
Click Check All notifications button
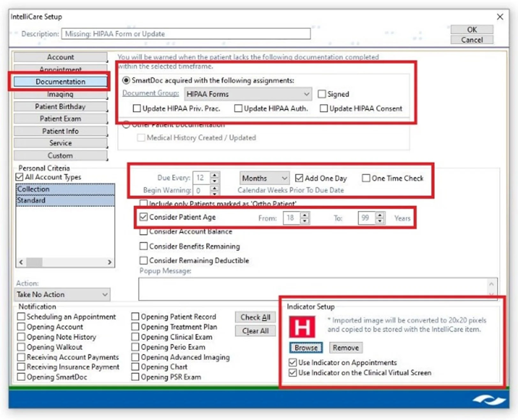point(255,317)
